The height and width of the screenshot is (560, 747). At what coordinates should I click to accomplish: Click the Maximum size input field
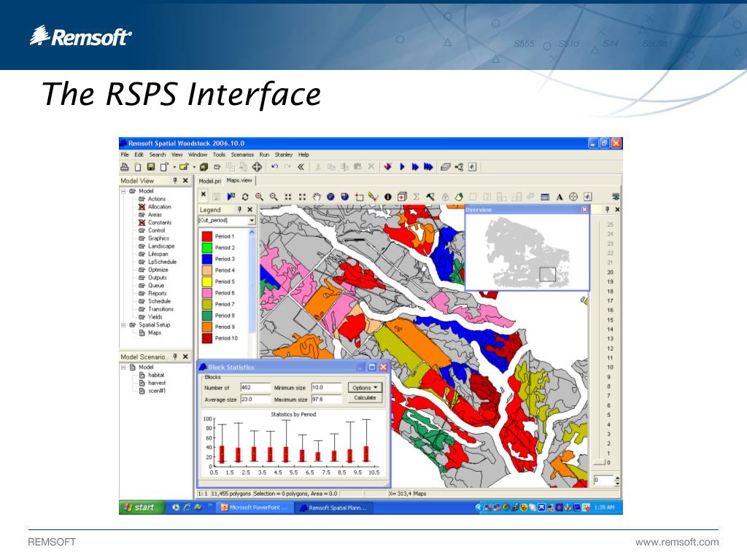pos(326,399)
